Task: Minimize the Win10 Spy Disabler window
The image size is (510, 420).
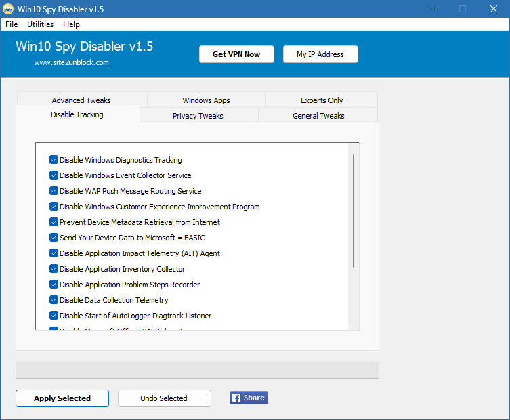Action: (x=432, y=9)
